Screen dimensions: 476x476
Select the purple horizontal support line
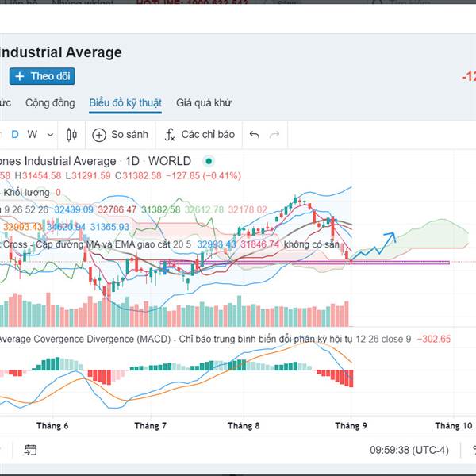[x=305, y=263]
